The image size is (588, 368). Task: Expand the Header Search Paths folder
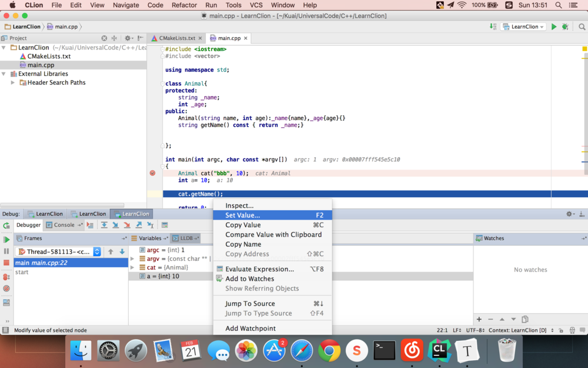point(13,82)
